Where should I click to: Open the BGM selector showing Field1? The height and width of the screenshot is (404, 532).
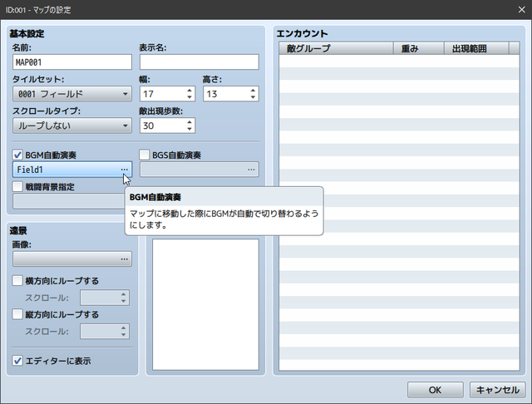coord(72,170)
